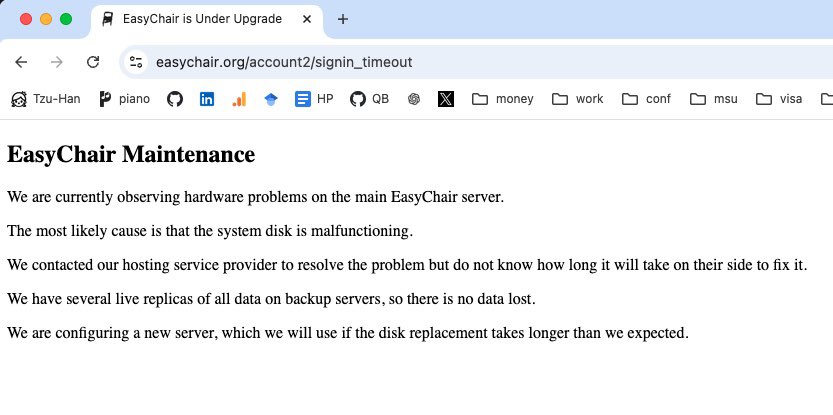833x415 pixels.
Task: Open the HP document bookmark
Action: pyautogui.click(x=314, y=99)
